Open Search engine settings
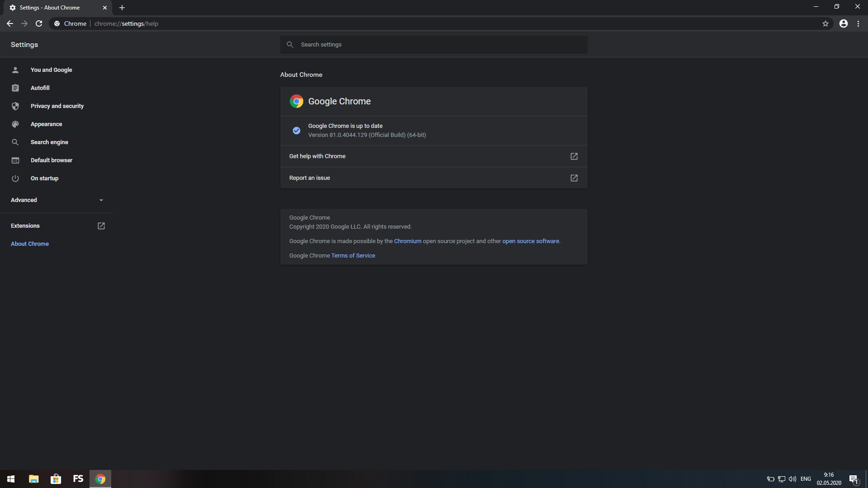868x488 pixels. (x=49, y=142)
